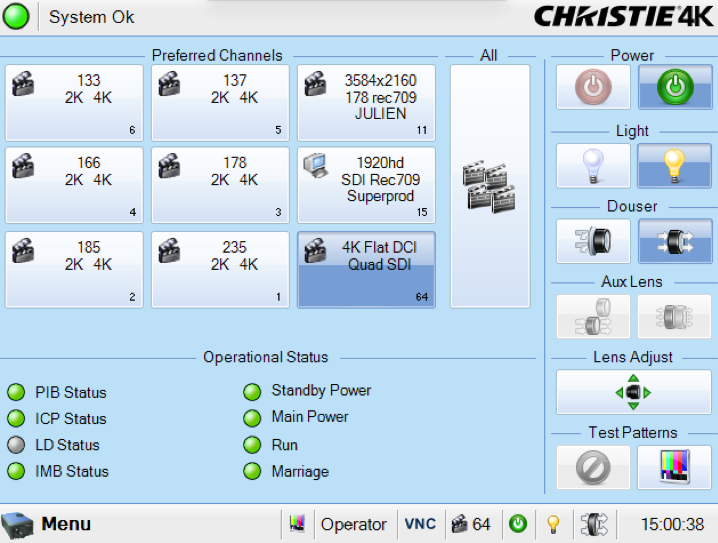This screenshot has height=543, width=718.
Task: Select the 4K Flat DCI Quad SDI channel
Action: (366, 268)
